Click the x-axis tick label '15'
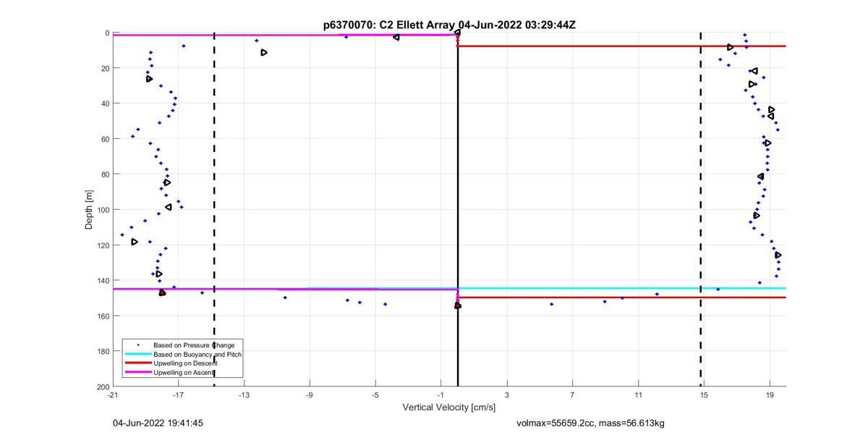 pos(704,396)
